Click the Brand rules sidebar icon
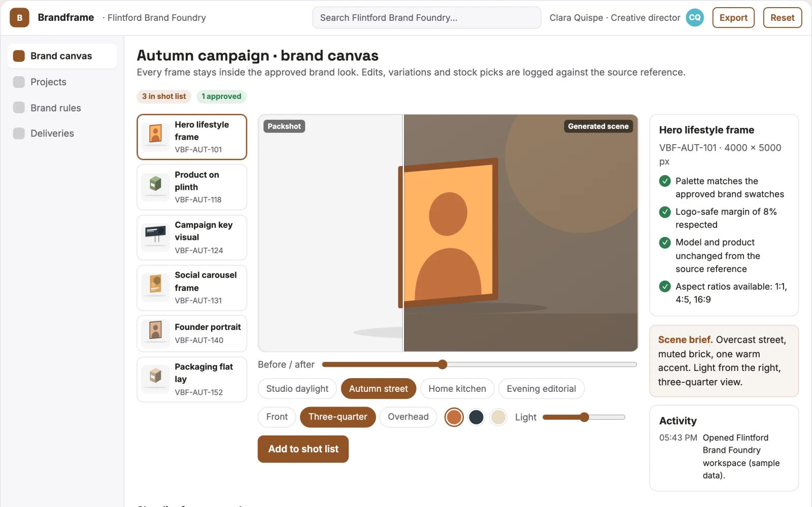The height and width of the screenshot is (507, 812). [x=19, y=108]
